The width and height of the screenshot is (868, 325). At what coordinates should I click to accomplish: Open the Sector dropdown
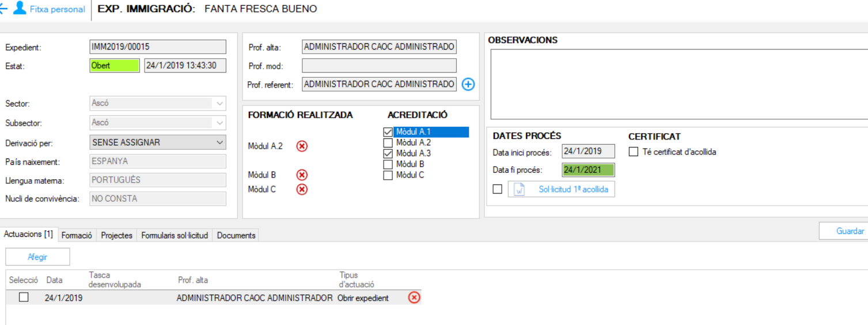[219, 104]
